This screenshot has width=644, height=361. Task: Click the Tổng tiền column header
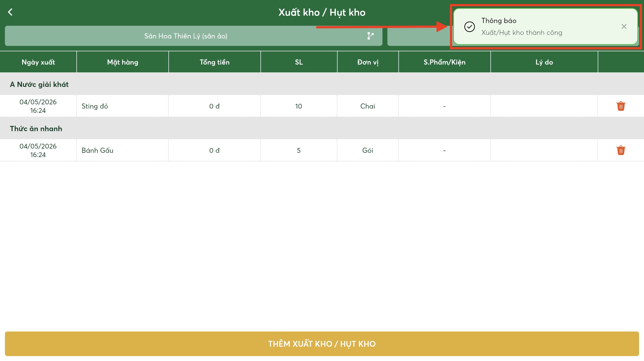(x=214, y=62)
